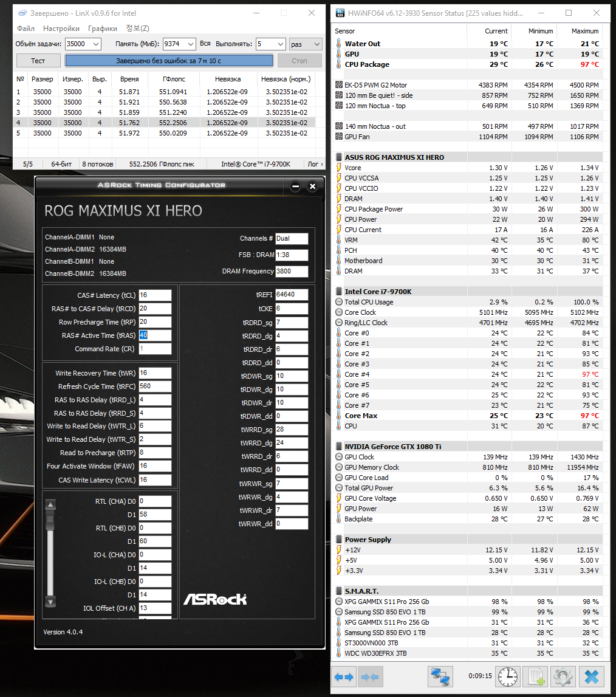This screenshot has width=616, height=697.
Task: Click ASRock RTL list scrollbar thumb
Action: click(x=50, y=521)
